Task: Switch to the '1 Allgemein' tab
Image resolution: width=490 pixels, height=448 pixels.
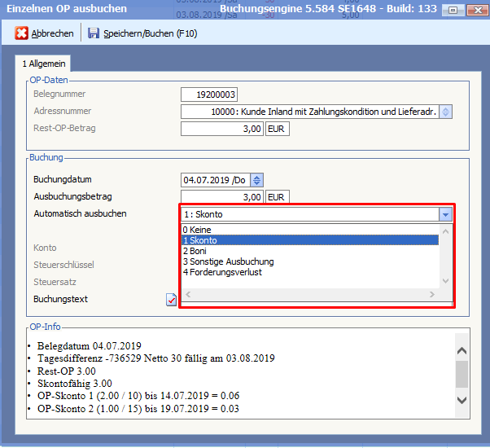Action: [x=45, y=64]
